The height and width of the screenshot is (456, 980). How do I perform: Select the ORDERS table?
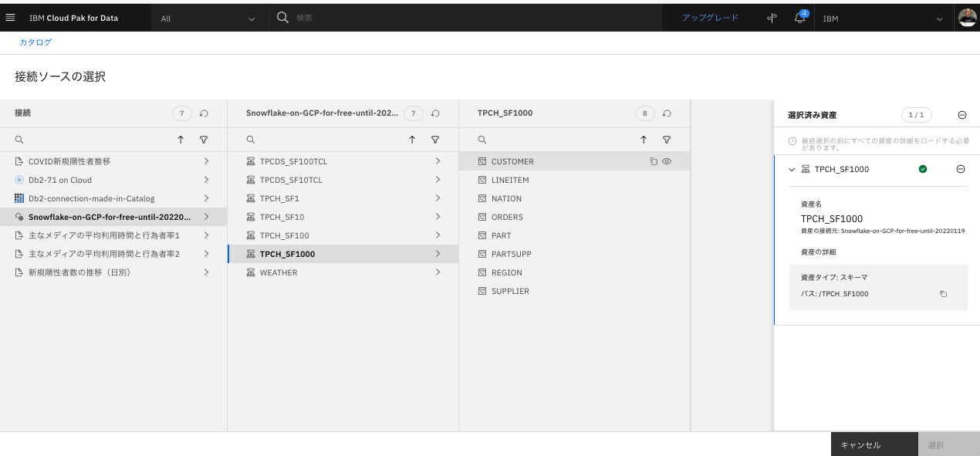pos(575,217)
